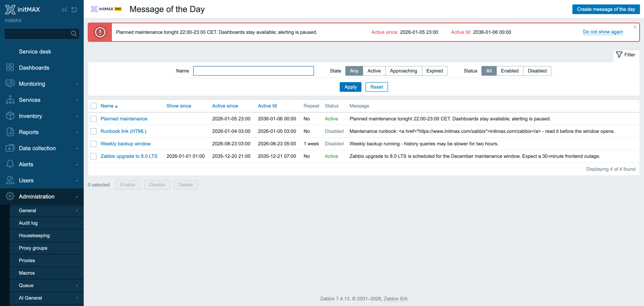Click the Alerts bell icon
This screenshot has width=644, height=306.
(10, 164)
